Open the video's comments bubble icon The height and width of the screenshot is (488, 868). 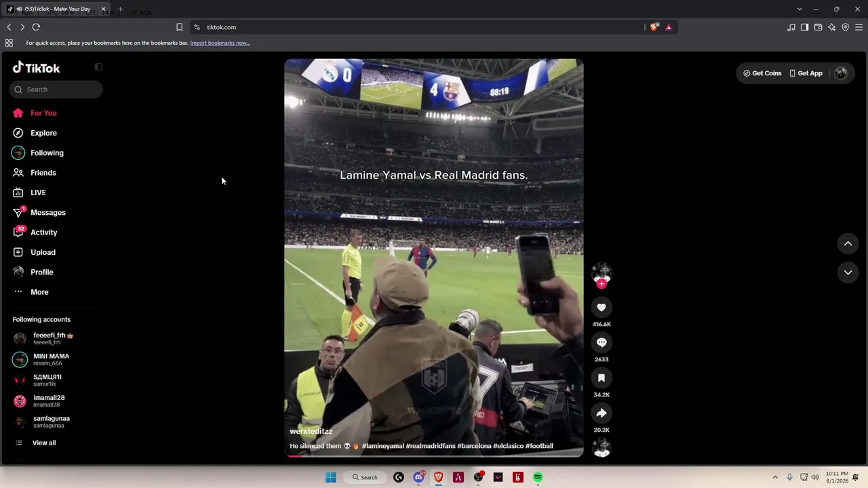(x=601, y=343)
